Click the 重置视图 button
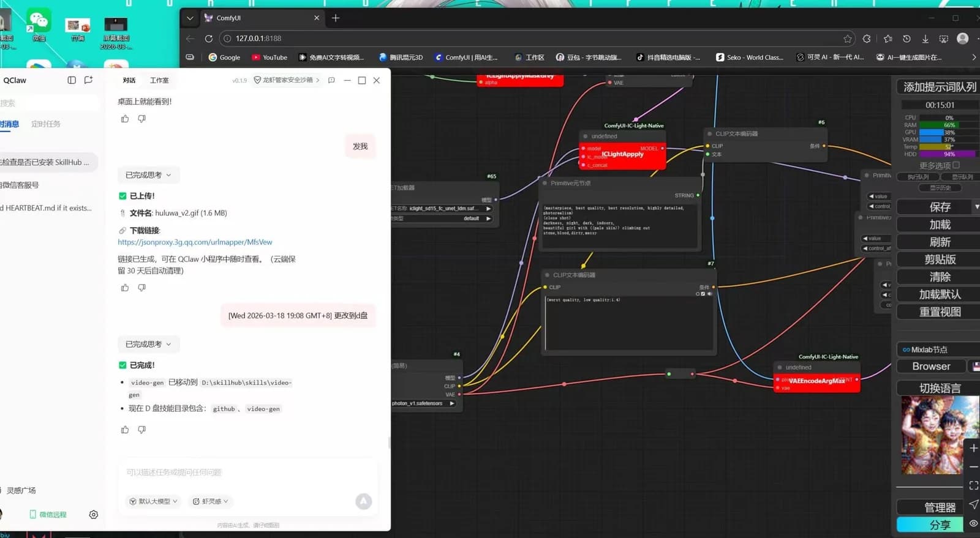980x538 pixels. (x=939, y=312)
